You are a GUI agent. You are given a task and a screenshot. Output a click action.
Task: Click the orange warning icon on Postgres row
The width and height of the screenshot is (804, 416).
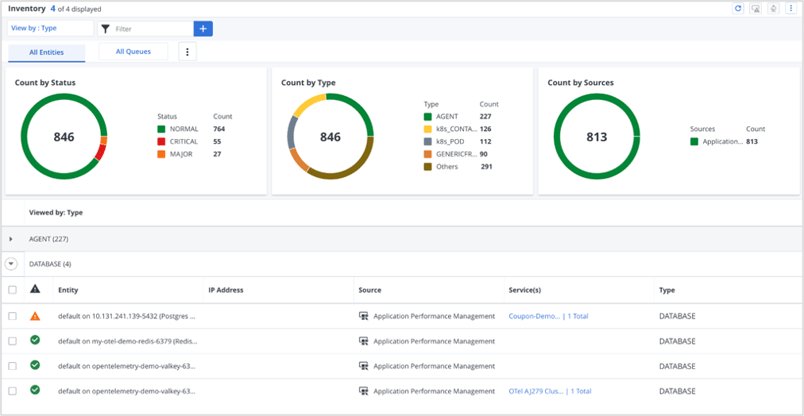(35, 316)
